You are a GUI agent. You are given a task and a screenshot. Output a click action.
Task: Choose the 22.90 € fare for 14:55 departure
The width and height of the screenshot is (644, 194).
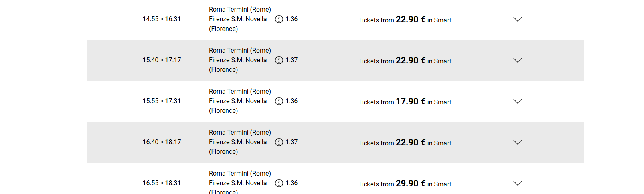(x=411, y=20)
